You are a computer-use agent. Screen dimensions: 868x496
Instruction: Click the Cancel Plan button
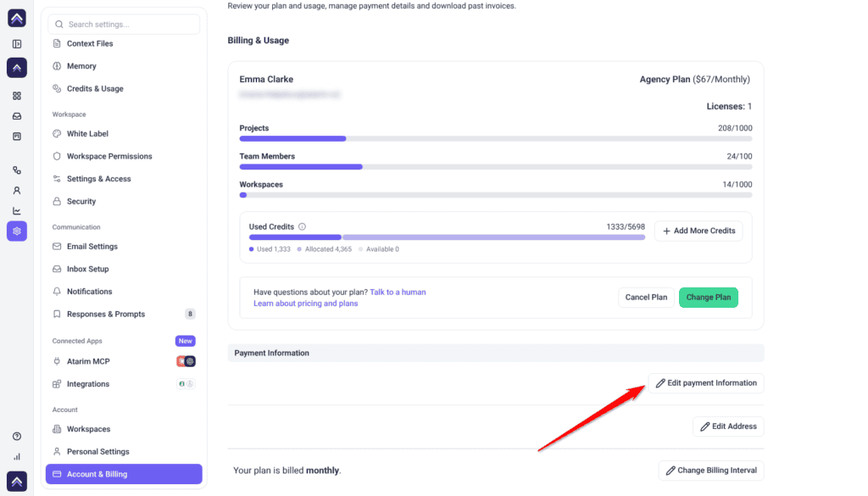coord(646,298)
